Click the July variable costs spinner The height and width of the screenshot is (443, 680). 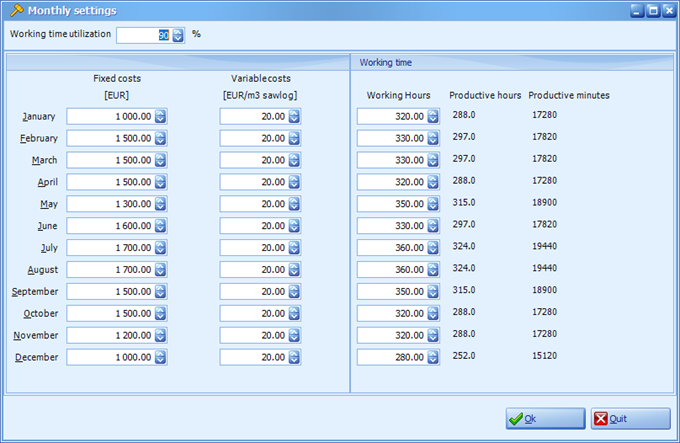294,248
